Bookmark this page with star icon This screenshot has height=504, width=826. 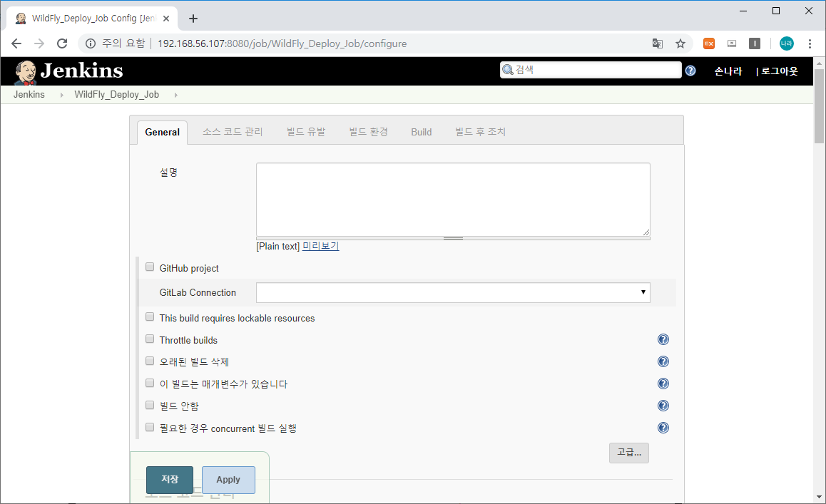(680, 43)
